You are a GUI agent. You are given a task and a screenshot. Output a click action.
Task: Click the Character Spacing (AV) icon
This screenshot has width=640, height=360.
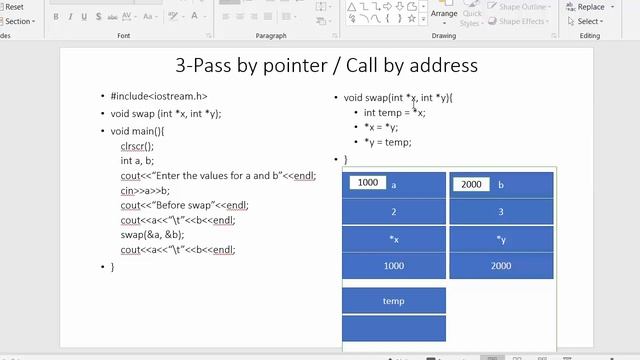coord(126,16)
